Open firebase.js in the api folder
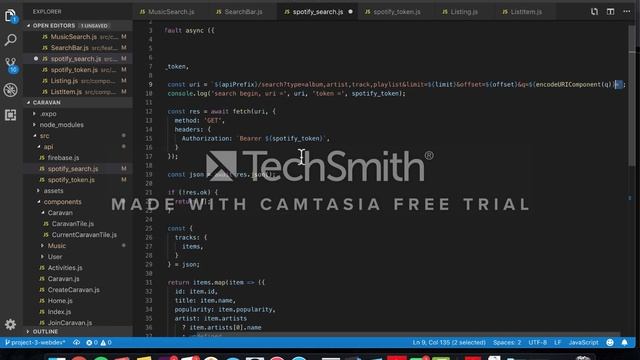The image size is (640, 360). pos(78,158)
